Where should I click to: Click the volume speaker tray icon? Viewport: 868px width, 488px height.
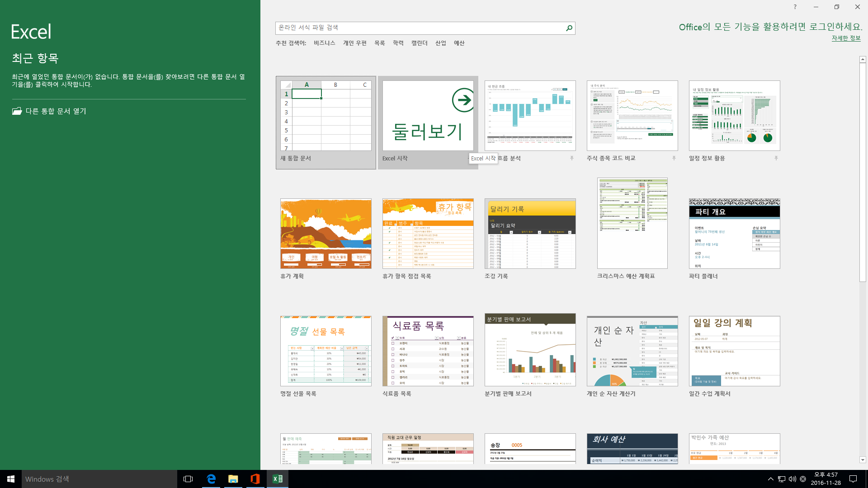click(x=792, y=479)
